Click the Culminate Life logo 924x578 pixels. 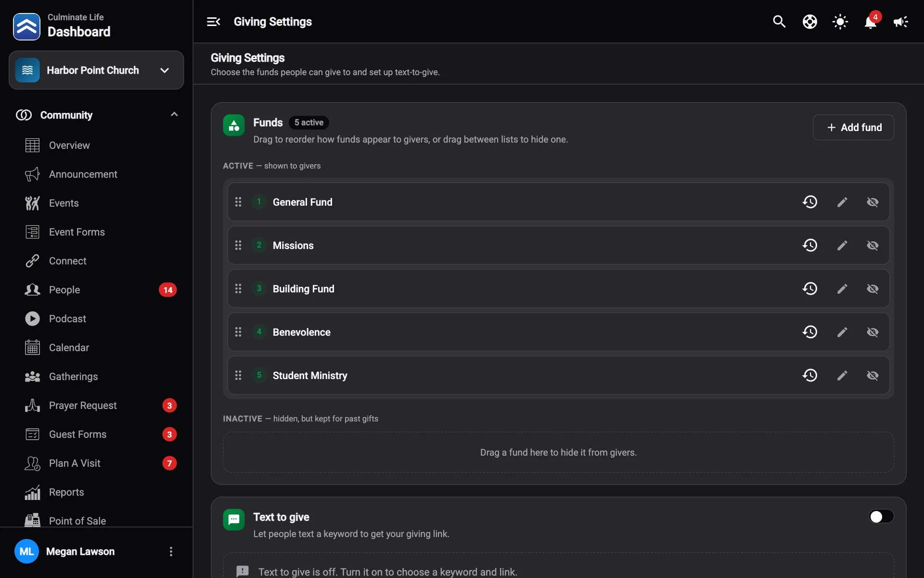pyautogui.click(x=26, y=26)
